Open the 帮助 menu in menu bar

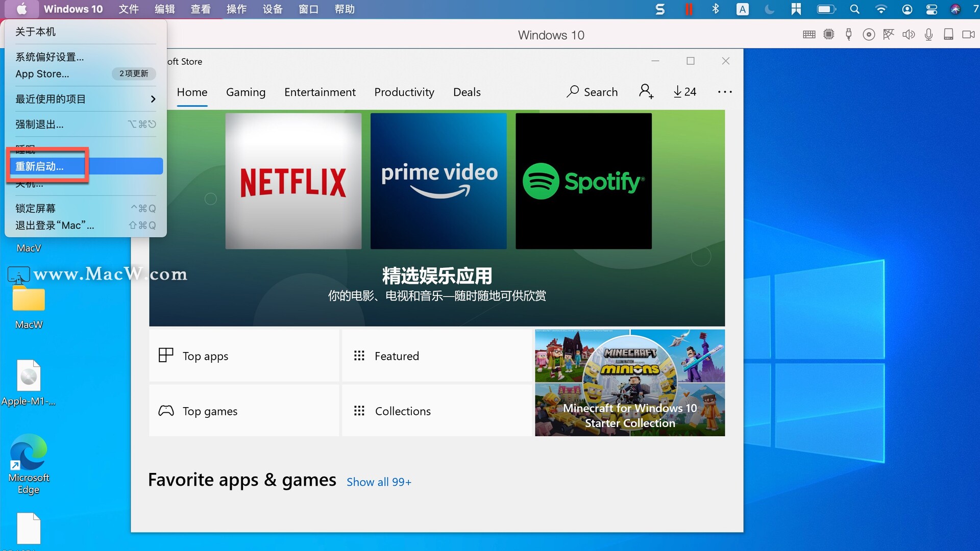345,9
